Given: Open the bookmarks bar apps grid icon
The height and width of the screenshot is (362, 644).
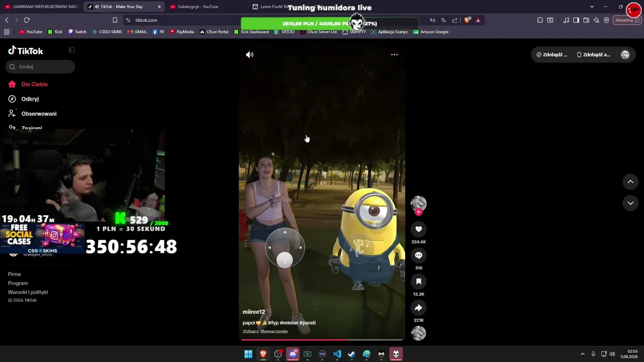Looking at the screenshot, I should 7,32.
